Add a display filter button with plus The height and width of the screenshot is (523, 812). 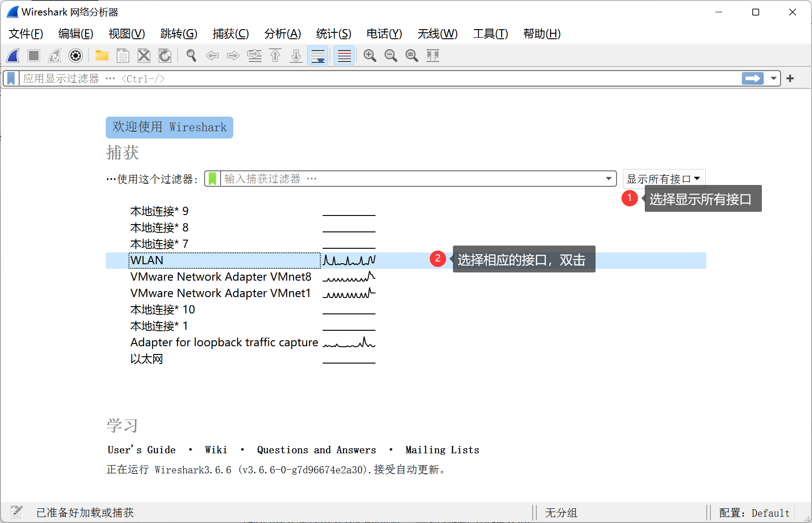tap(790, 78)
